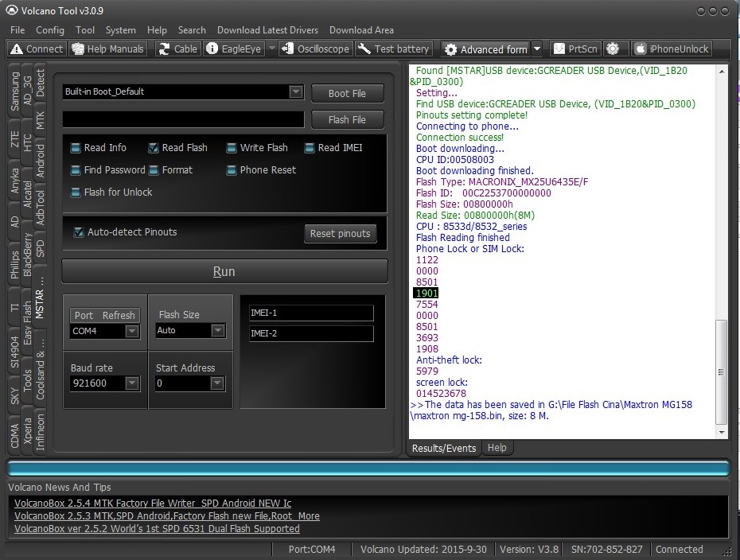Uncheck the Read Flash checkbox

point(154,148)
